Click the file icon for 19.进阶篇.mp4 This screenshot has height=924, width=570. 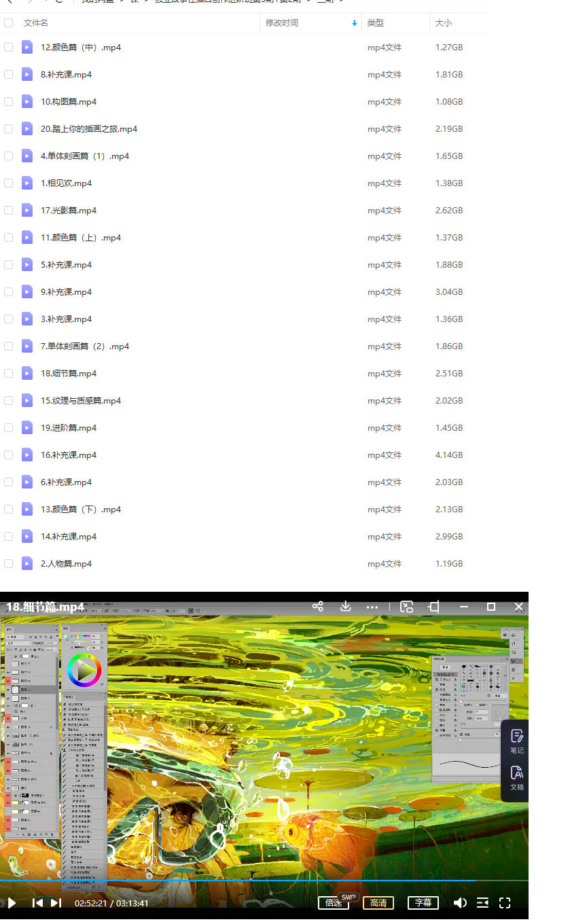(27, 428)
